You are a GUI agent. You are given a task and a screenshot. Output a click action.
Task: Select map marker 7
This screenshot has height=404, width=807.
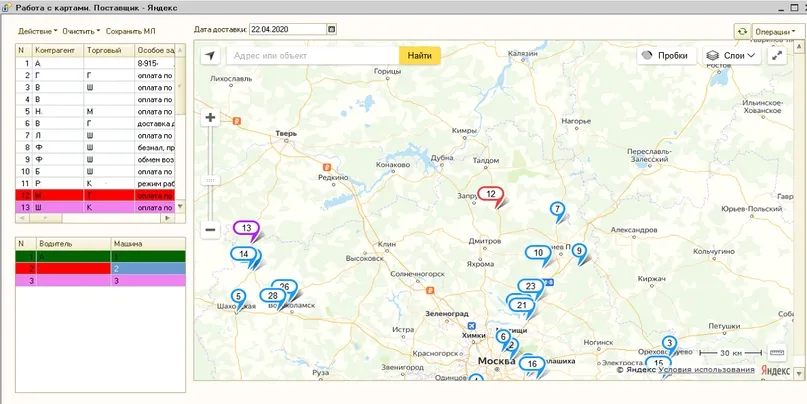(x=557, y=210)
